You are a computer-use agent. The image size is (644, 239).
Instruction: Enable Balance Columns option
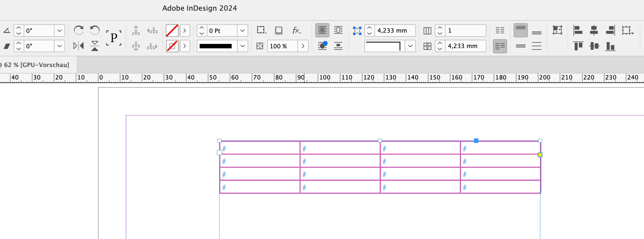click(x=500, y=30)
